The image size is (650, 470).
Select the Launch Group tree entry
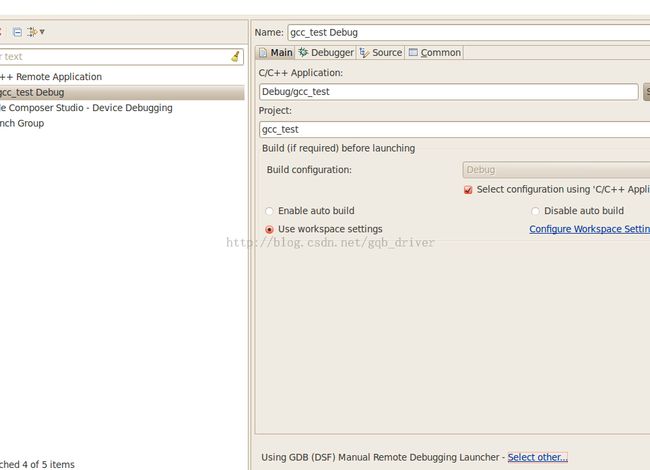click(x=22, y=124)
